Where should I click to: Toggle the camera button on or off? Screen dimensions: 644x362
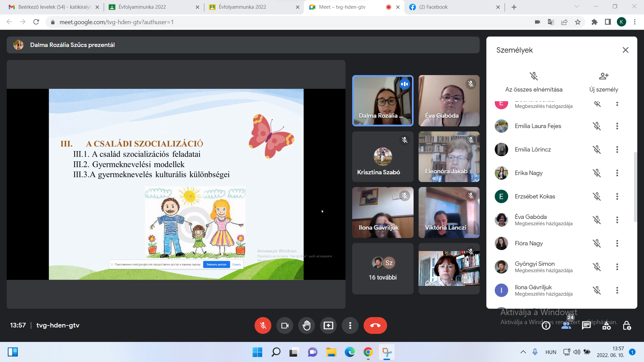point(284,325)
